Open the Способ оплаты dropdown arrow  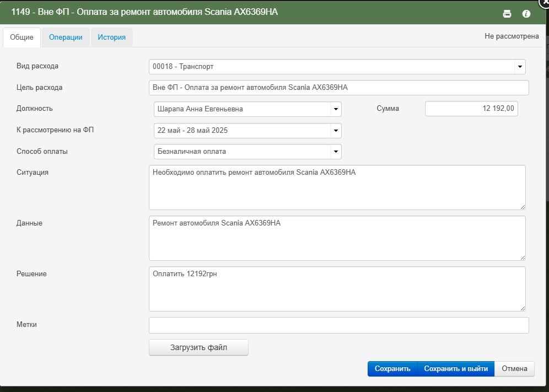[x=336, y=152]
